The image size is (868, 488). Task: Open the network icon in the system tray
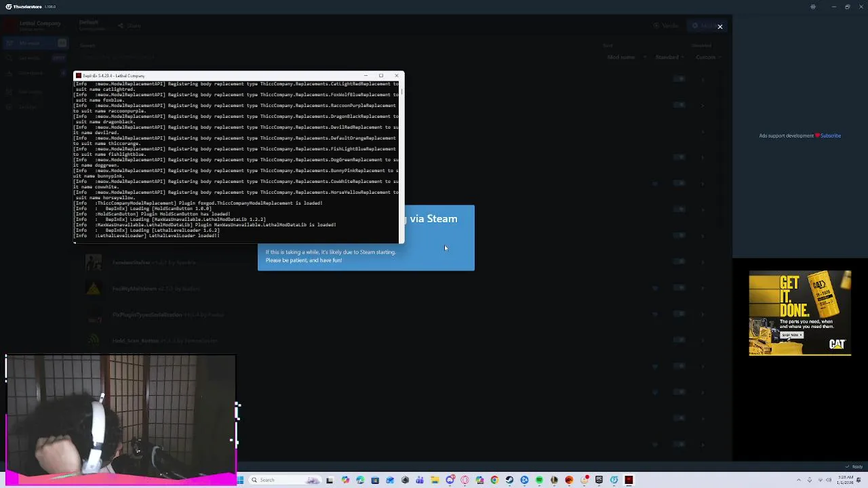tap(819, 480)
